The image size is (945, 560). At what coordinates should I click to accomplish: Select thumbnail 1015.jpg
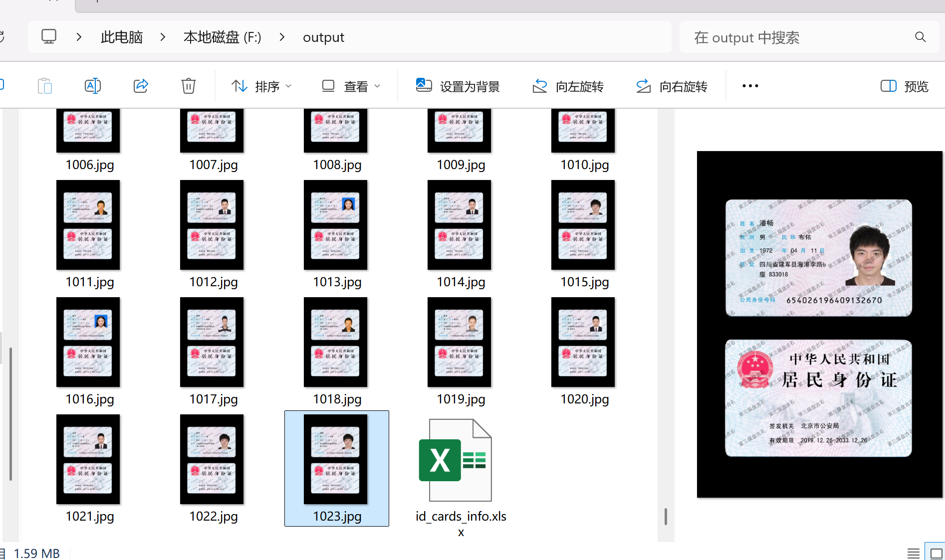pos(583,225)
